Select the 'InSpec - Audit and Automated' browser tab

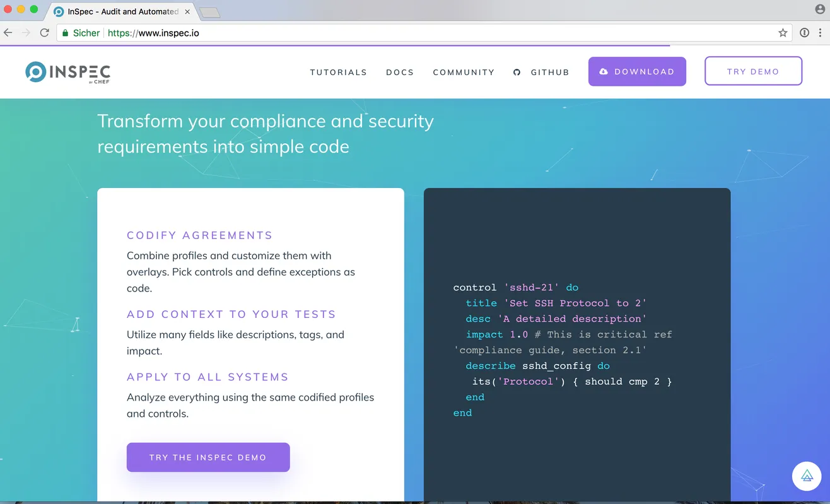tap(122, 11)
